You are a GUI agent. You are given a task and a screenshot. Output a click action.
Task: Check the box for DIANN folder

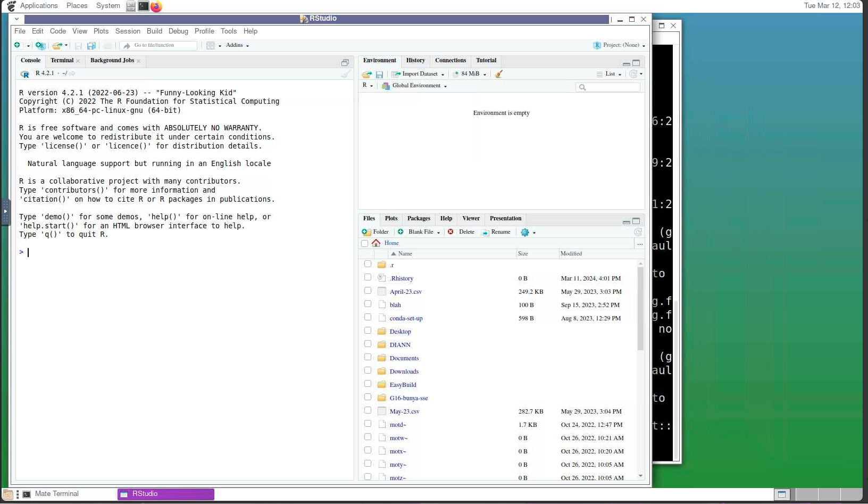(368, 344)
